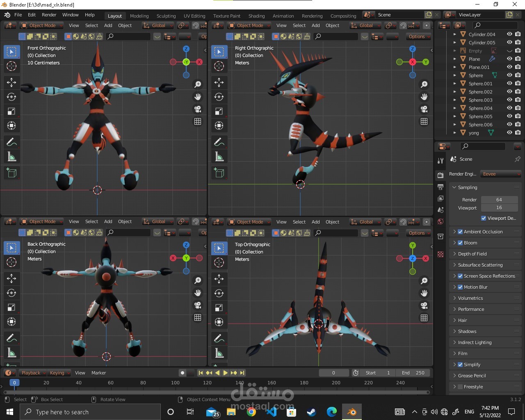Screen dimensions: 525x420
Task: Play the animation in reverse
Action: coord(217,373)
